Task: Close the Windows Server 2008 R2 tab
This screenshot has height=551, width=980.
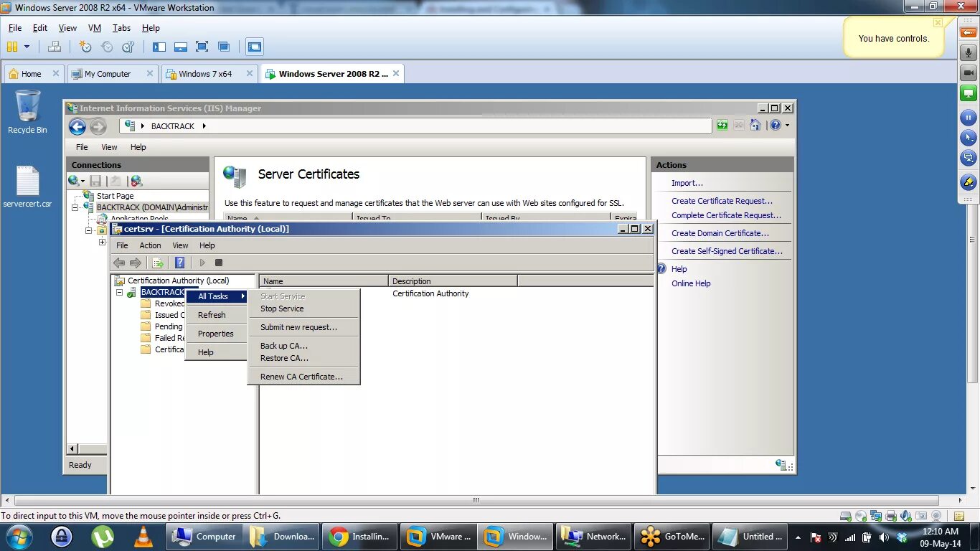Action: click(x=396, y=73)
